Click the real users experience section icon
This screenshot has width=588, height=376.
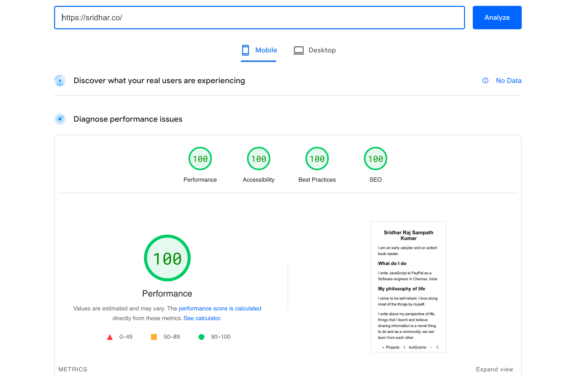point(60,81)
